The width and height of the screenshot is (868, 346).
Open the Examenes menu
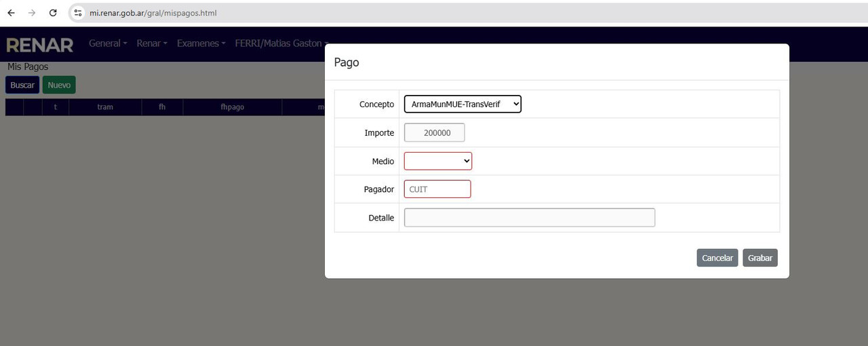[x=201, y=43]
